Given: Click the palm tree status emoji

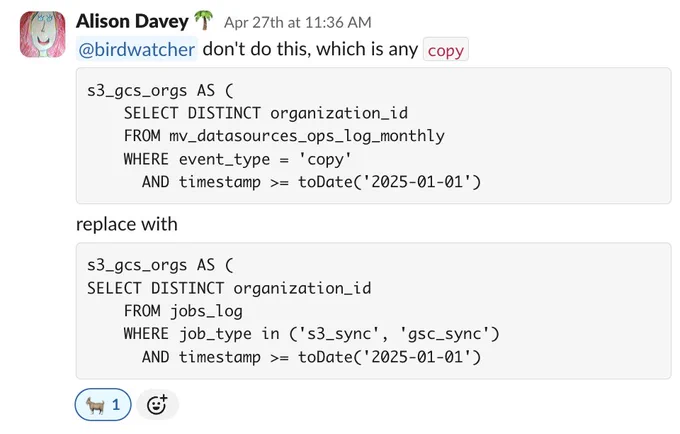Looking at the screenshot, I should point(203,20).
